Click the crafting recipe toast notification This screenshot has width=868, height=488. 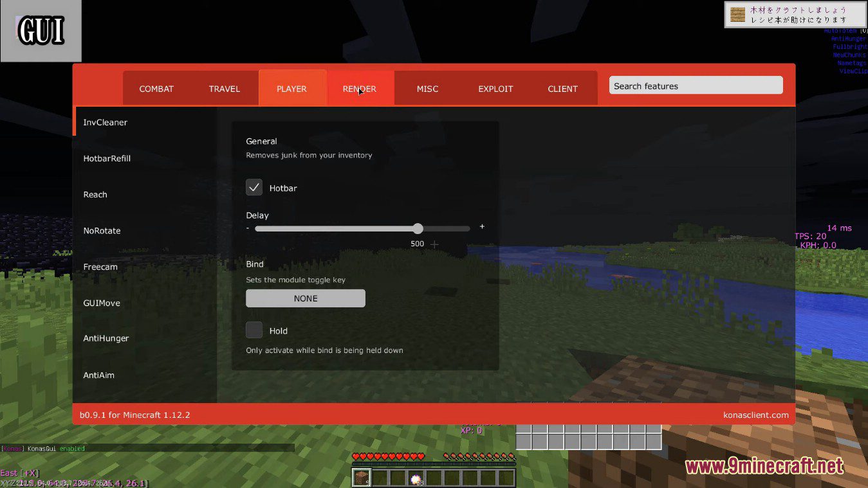point(795,15)
